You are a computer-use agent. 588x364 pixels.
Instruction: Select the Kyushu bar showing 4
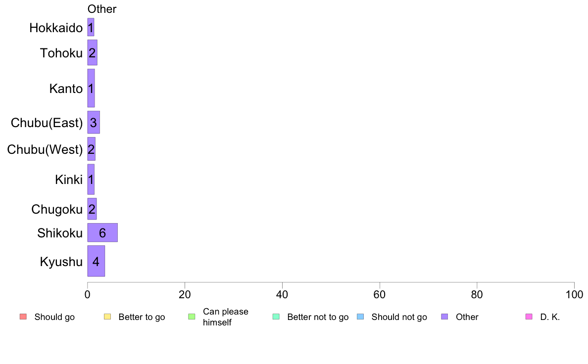pyautogui.click(x=96, y=261)
